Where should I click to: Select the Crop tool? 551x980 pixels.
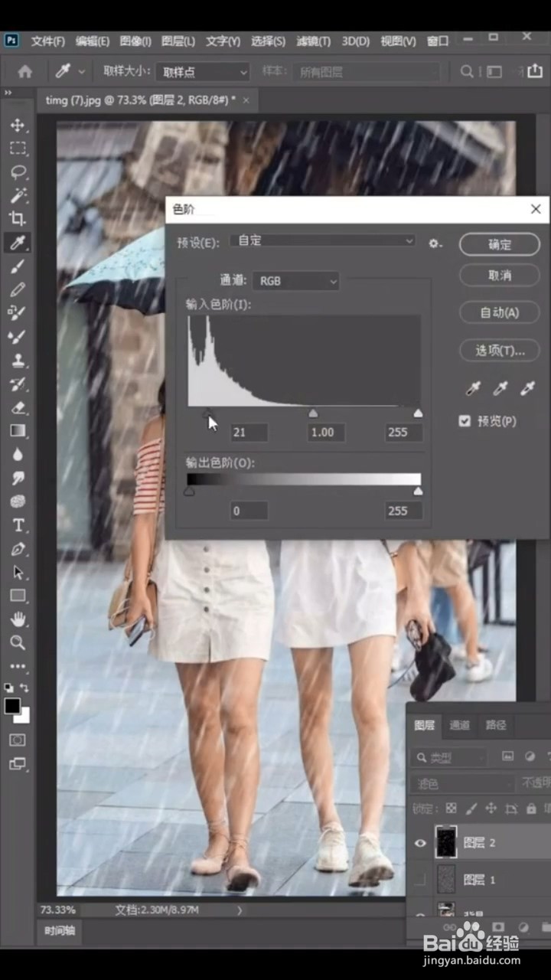18,219
